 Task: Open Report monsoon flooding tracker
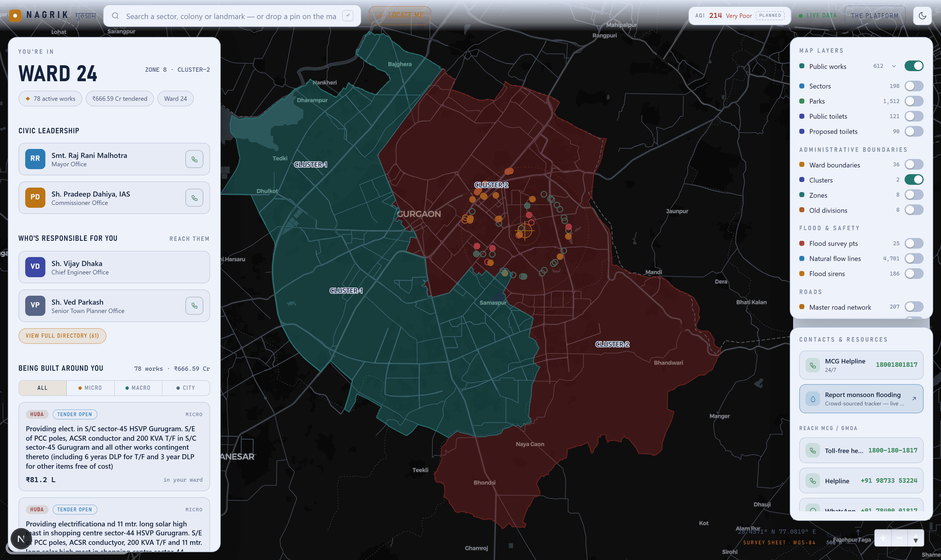click(861, 399)
